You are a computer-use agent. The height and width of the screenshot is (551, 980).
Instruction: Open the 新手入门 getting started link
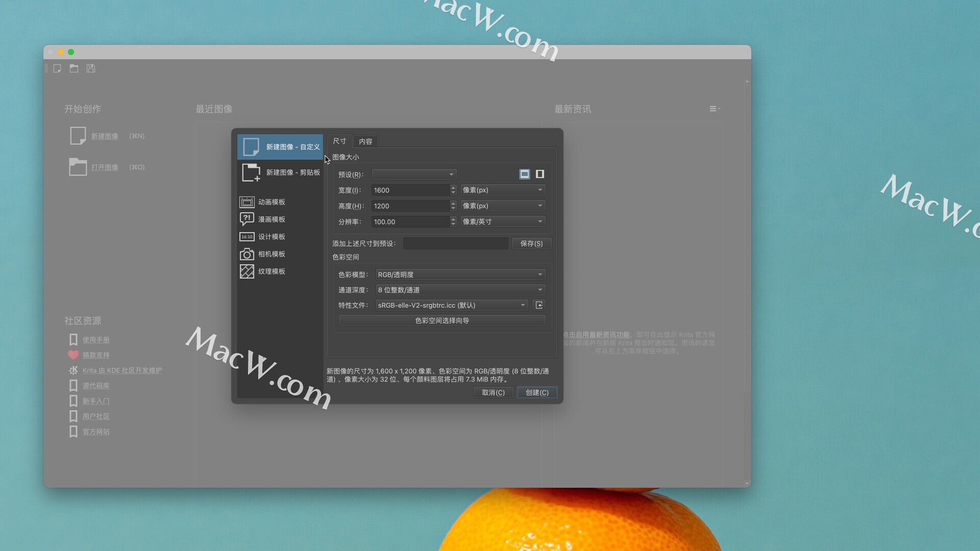coord(96,401)
